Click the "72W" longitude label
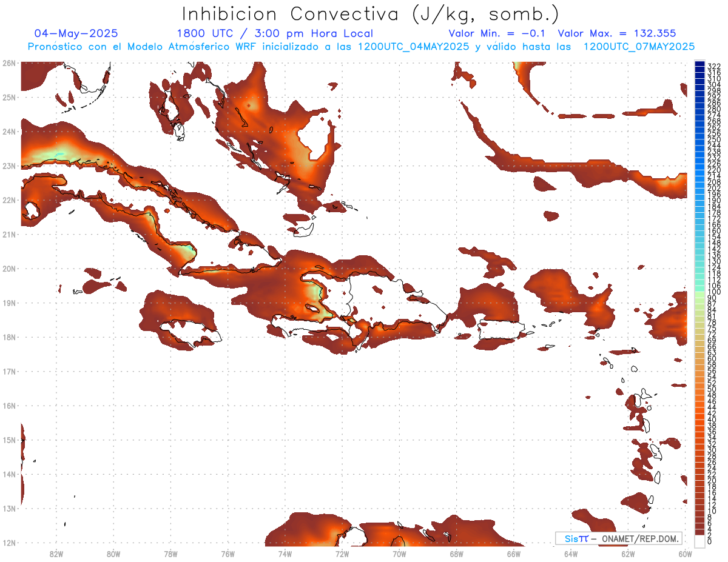Viewport: 728px width, 562px height. (x=342, y=554)
